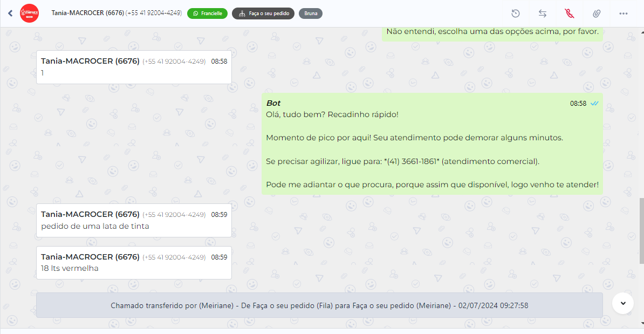This screenshot has height=334, width=644.
Task: Click the red company logo avatar
Action: coord(29,13)
